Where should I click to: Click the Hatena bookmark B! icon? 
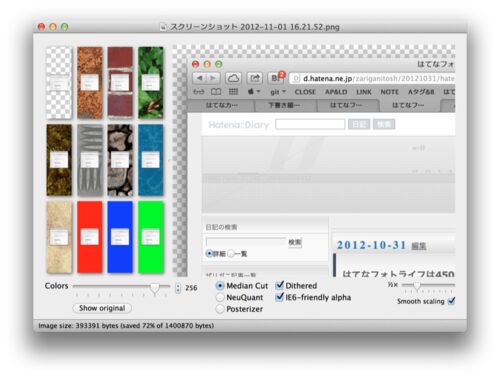pos(276,78)
